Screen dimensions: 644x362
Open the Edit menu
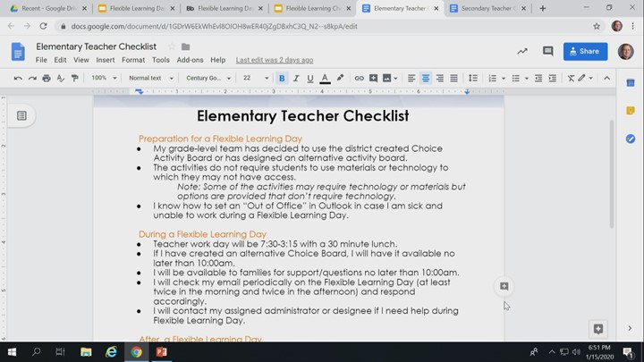(x=60, y=60)
